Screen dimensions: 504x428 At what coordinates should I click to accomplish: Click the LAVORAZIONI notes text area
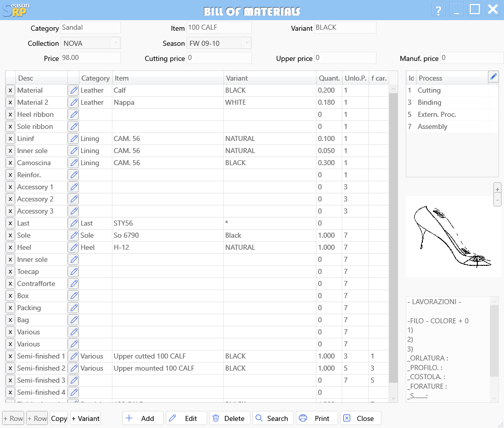[448, 349]
